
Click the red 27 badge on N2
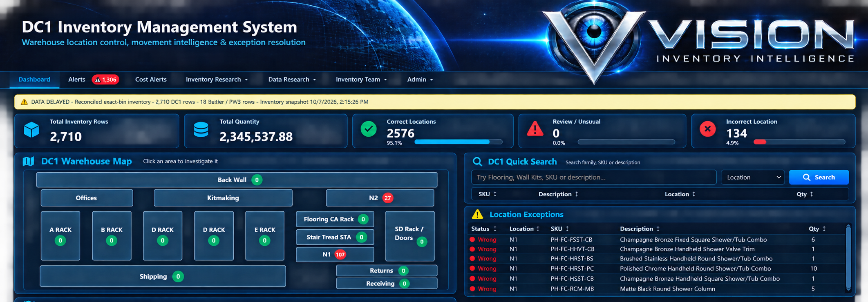tap(387, 198)
